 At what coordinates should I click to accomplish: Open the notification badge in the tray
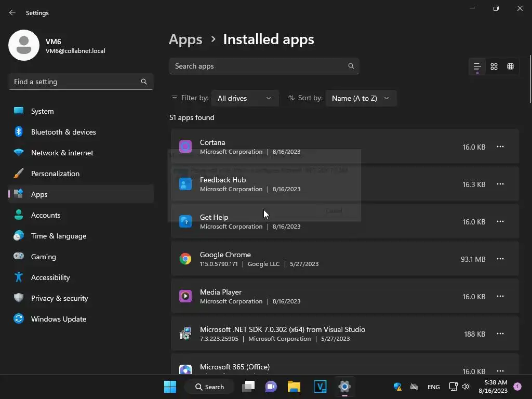click(517, 387)
